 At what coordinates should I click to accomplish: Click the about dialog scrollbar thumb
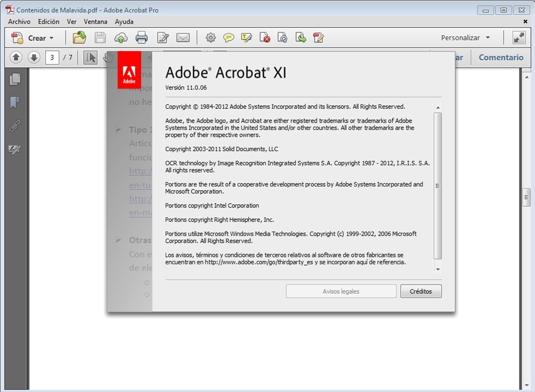coord(438,186)
